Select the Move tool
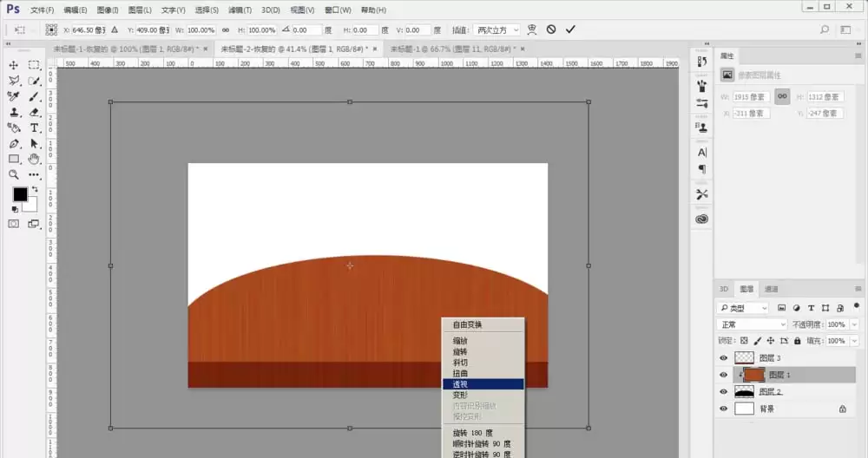This screenshot has width=868, height=458. coord(13,65)
